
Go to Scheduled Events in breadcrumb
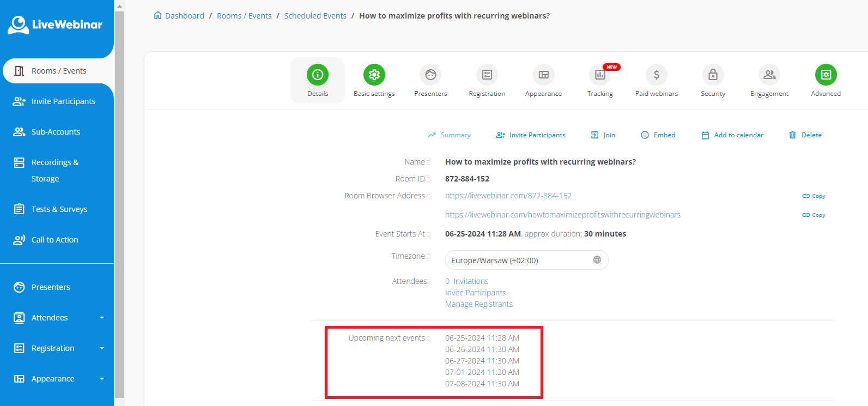(315, 16)
